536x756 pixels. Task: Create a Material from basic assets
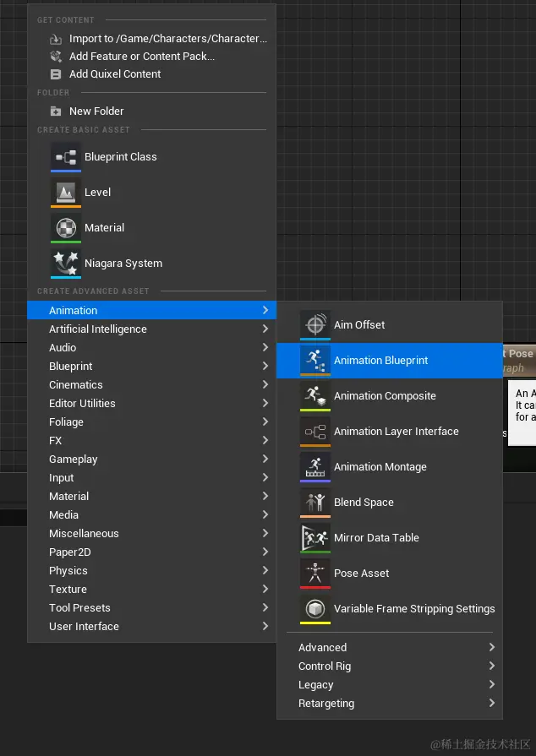tap(151, 227)
